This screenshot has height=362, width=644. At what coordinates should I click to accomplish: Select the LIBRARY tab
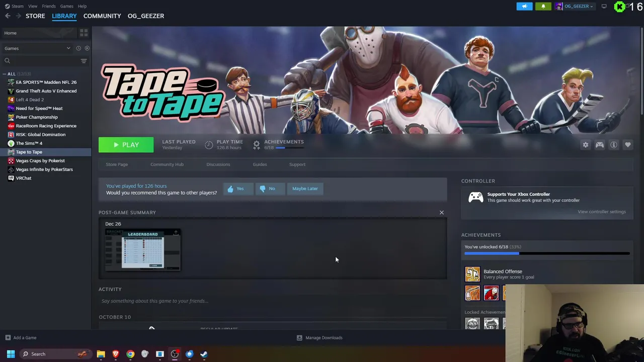pos(64,16)
